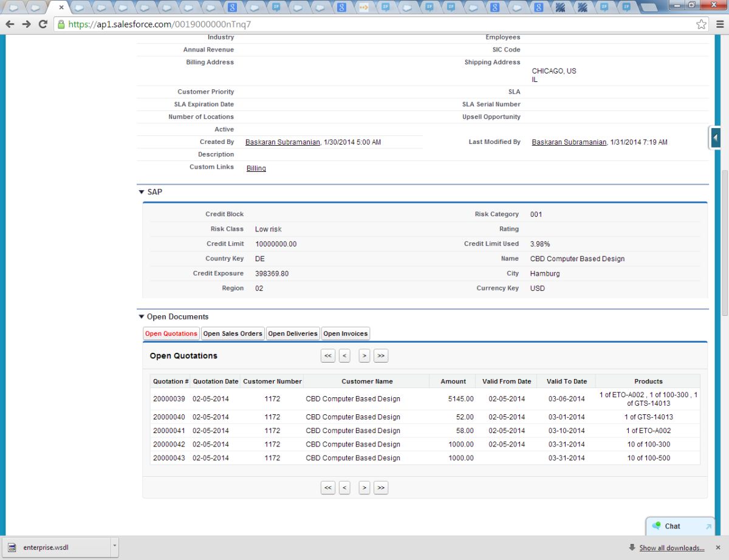This screenshot has width=729, height=560.
Task: Click the amount 58.00
Action: [x=465, y=431]
